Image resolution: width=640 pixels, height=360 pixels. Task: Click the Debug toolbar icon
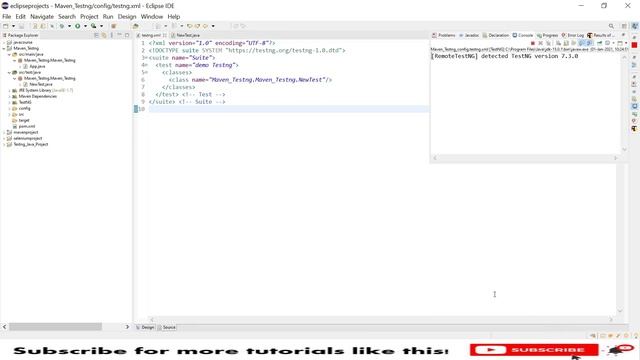[x=62, y=26]
